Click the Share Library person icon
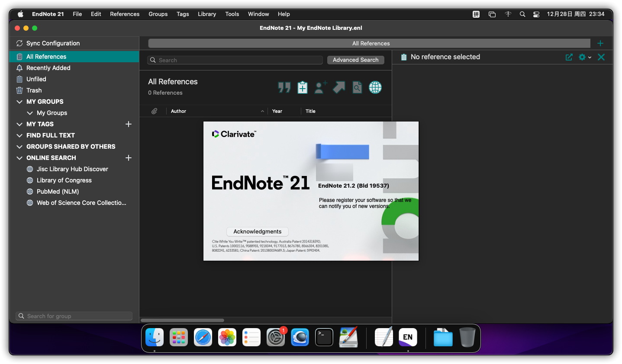The height and width of the screenshot is (364, 622). (321, 87)
